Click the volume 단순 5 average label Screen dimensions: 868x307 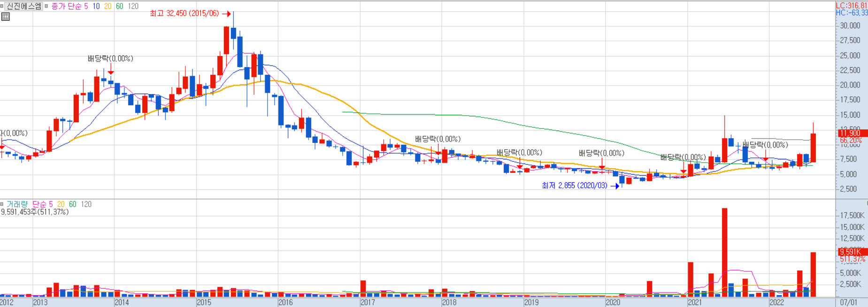coord(42,204)
